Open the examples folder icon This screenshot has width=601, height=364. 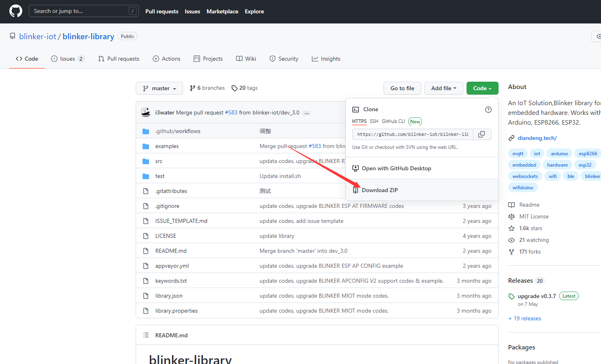(146, 146)
